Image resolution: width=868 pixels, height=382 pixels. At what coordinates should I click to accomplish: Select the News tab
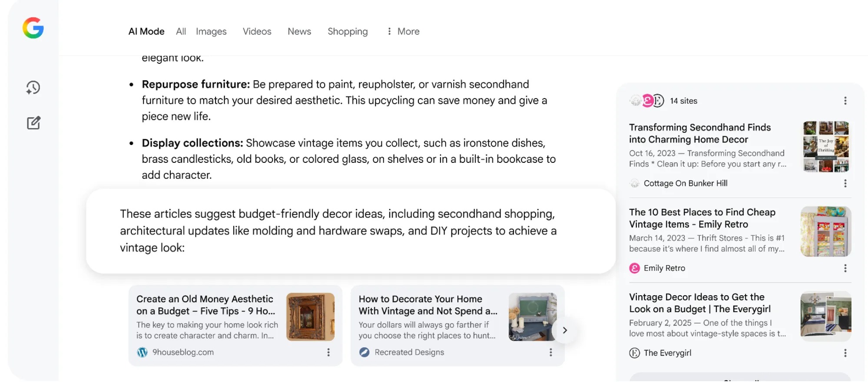point(299,31)
